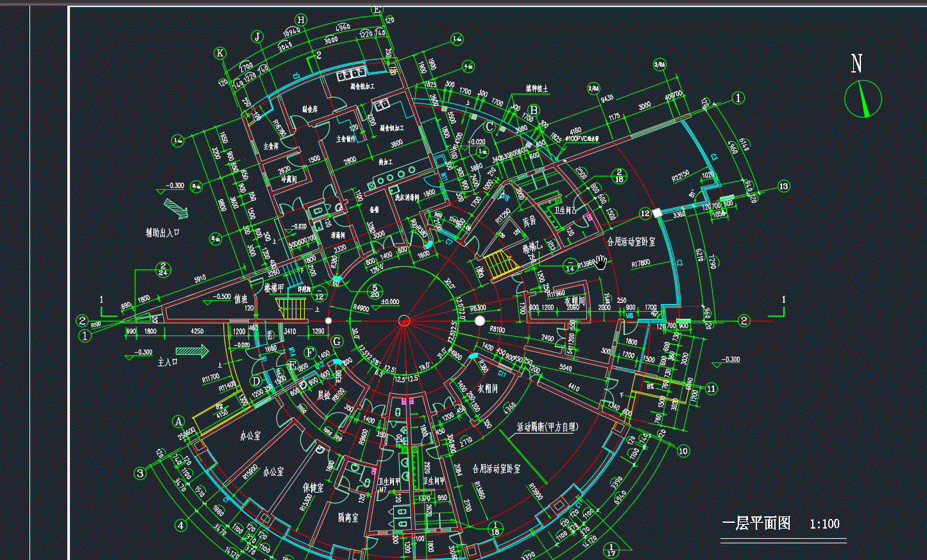Select the R17800 radius dimension
Screen dimensions: 927x560
tap(640, 263)
